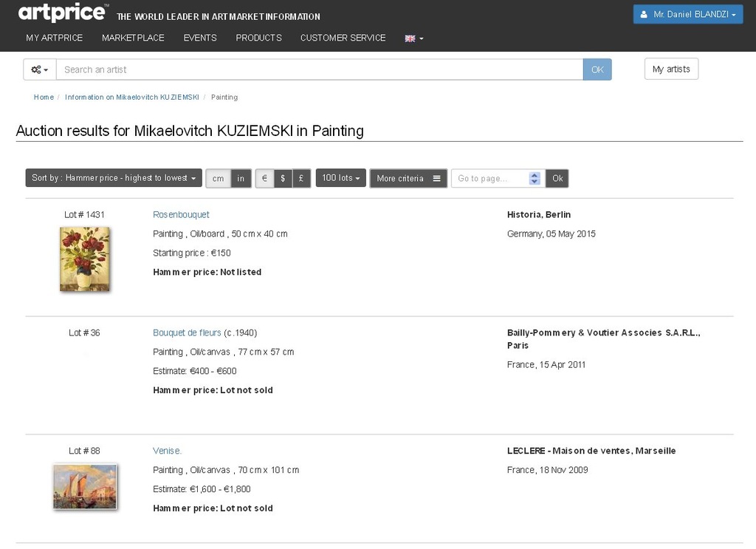Click the Auction results page heading
756x549 pixels.
(190, 131)
